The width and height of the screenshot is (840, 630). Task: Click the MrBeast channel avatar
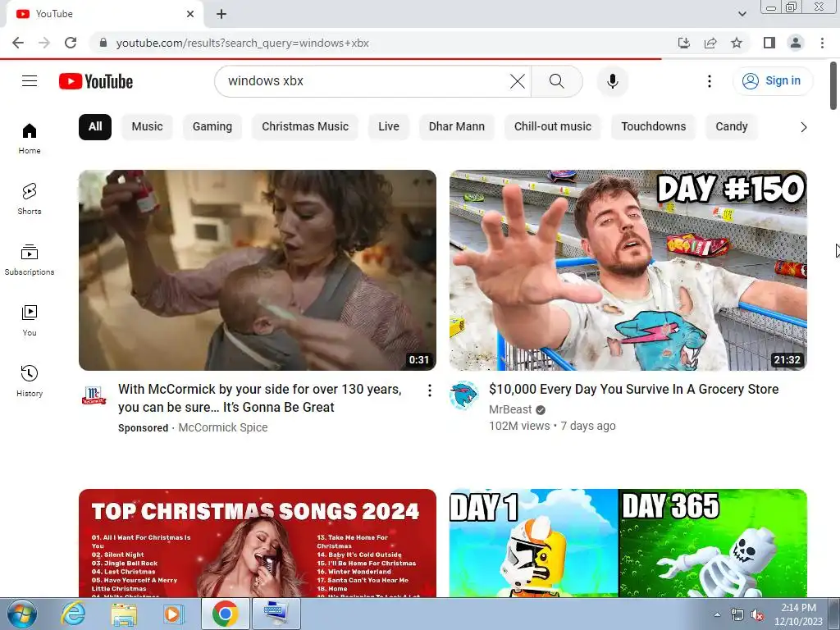click(464, 395)
